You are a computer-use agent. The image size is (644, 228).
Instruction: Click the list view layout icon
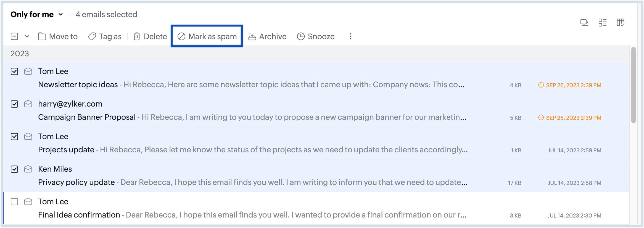click(x=602, y=23)
